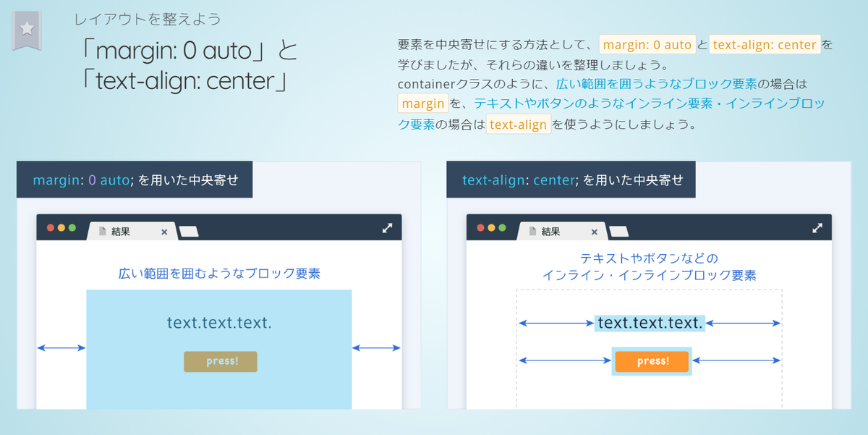This screenshot has height=435, width=868.
Task: Click the highlighted text.text.text. in the text-align example
Action: pos(650,323)
